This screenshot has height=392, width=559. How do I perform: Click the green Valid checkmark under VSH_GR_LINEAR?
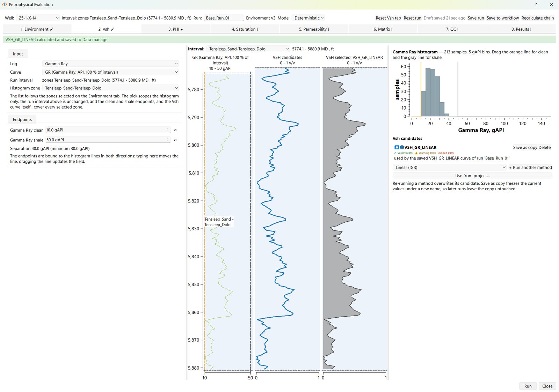tap(395, 153)
